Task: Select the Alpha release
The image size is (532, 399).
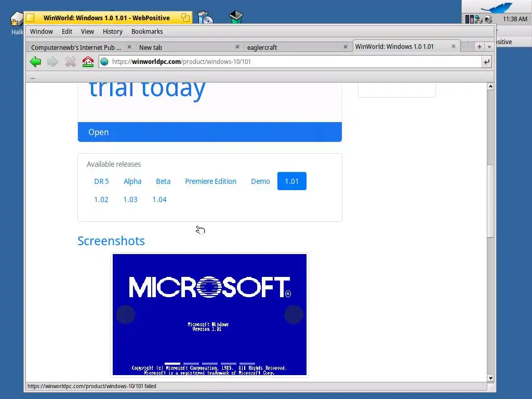Action: [x=132, y=181]
